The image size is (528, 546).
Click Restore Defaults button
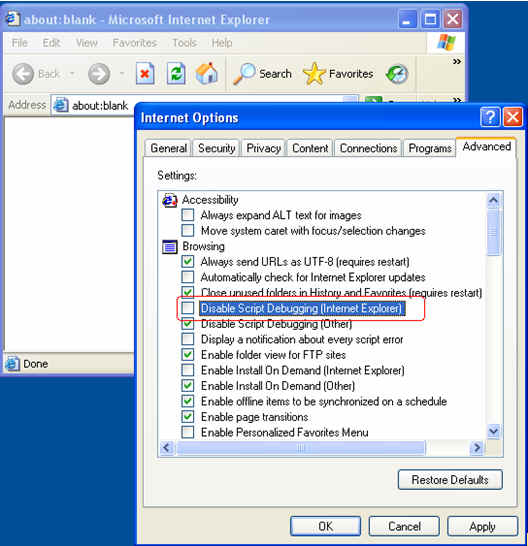tap(450, 479)
